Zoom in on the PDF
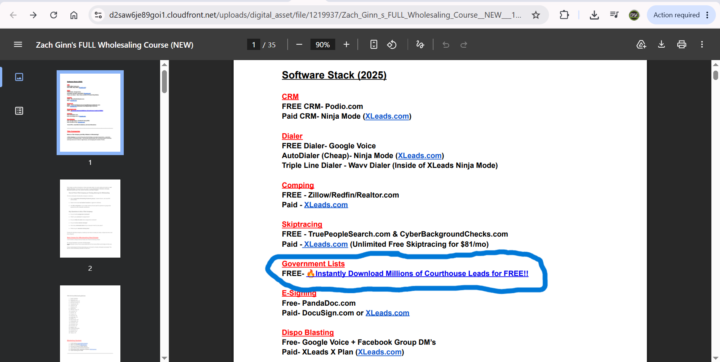720x362 pixels. 346,45
